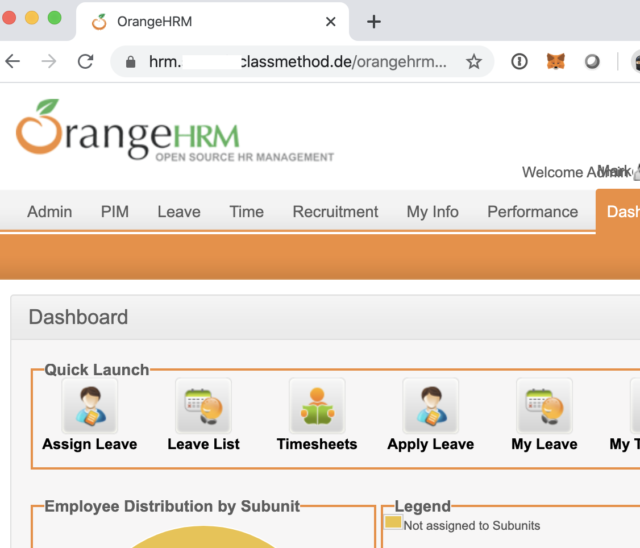Select the Dashboard menu tab
This screenshot has height=548, width=640.
tap(618, 212)
